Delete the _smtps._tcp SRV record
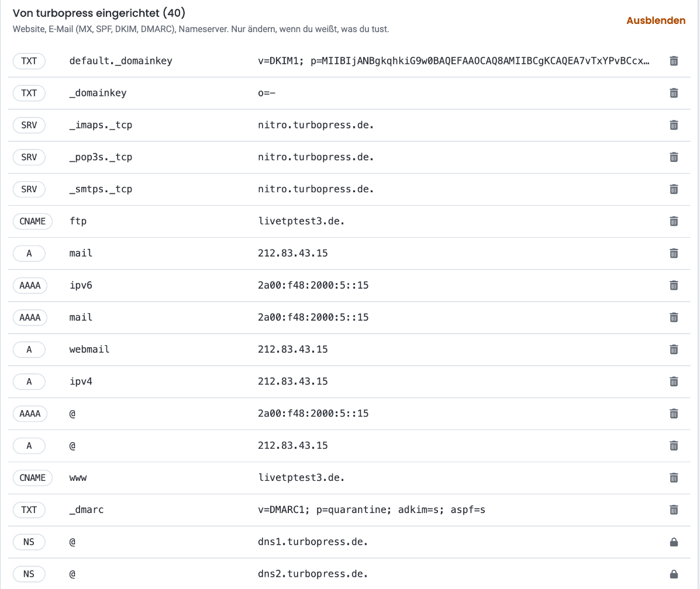Viewport: 700px width, 589px height. pos(674,189)
